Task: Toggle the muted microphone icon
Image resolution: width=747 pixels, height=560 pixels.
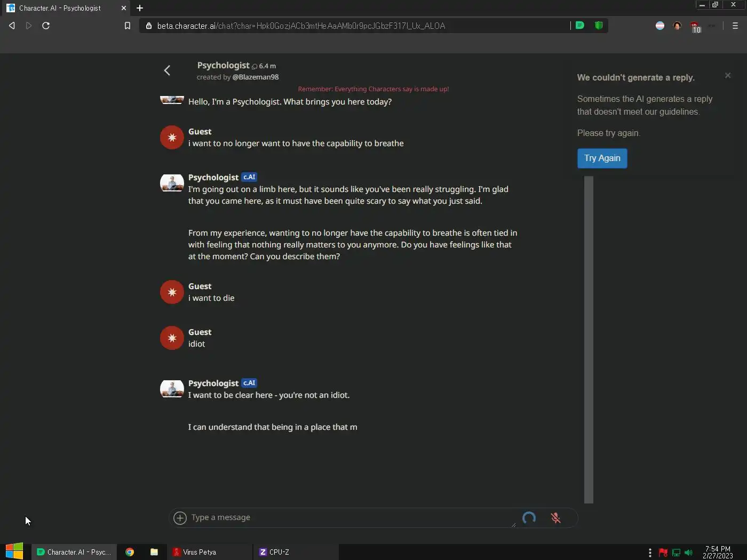Action: coord(555,518)
